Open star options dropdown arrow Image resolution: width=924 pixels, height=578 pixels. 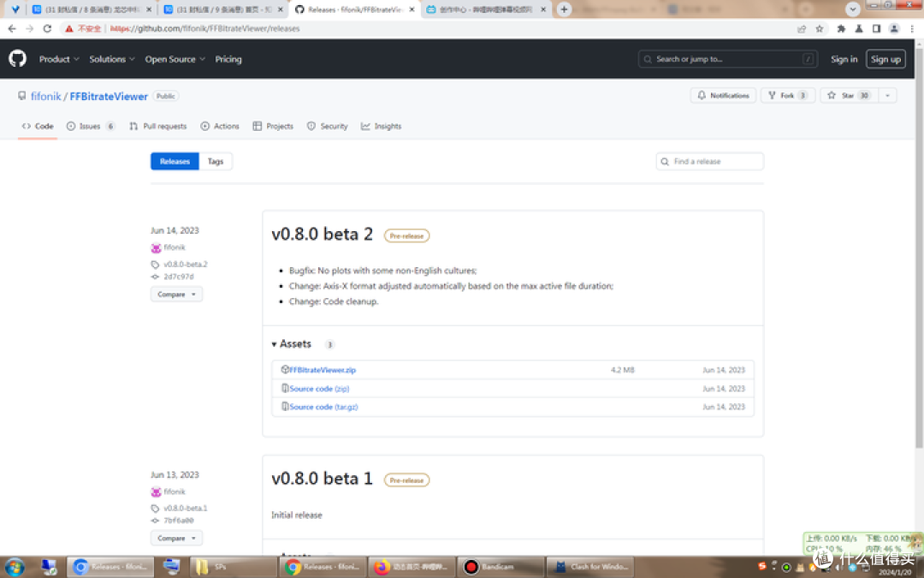tap(887, 96)
